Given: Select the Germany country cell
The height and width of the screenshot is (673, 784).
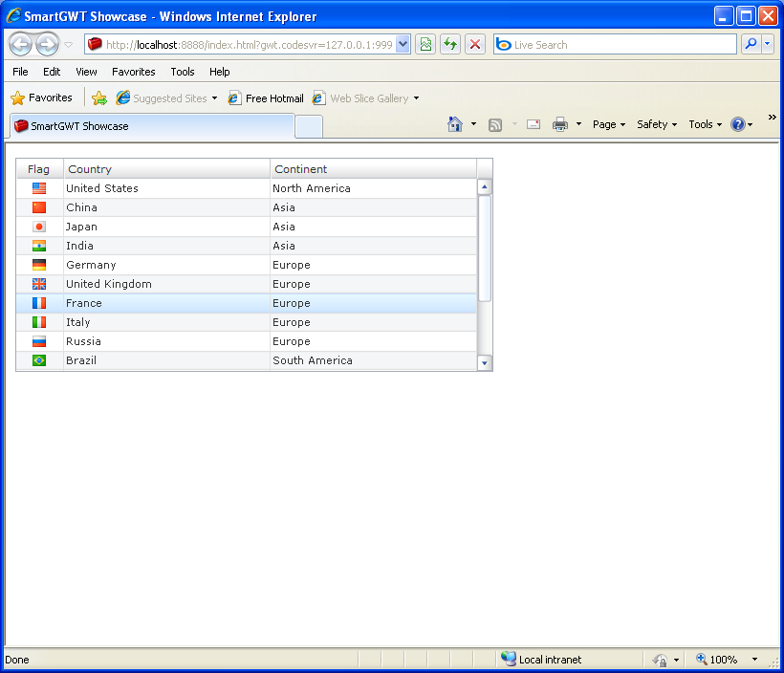Looking at the screenshot, I should (x=166, y=265).
